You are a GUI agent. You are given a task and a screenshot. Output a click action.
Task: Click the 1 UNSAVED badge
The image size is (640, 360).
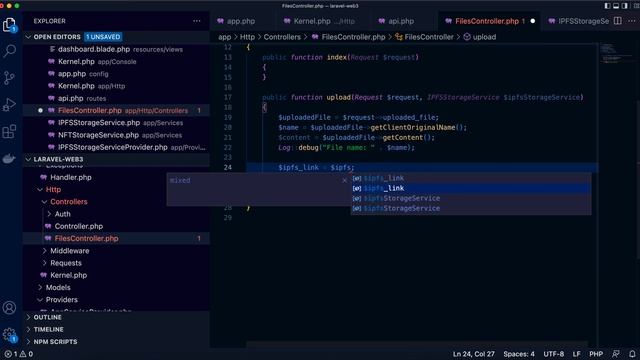pyautogui.click(x=103, y=37)
